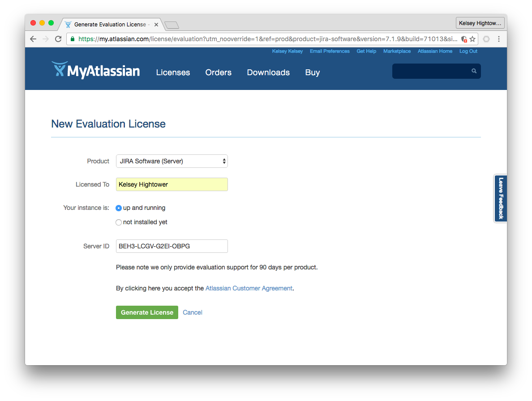The height and width of the screenshot is (401, 532).
Task: Click the 90 days evaluation support note
Action: pyautogui.click(x=217, y=268)
